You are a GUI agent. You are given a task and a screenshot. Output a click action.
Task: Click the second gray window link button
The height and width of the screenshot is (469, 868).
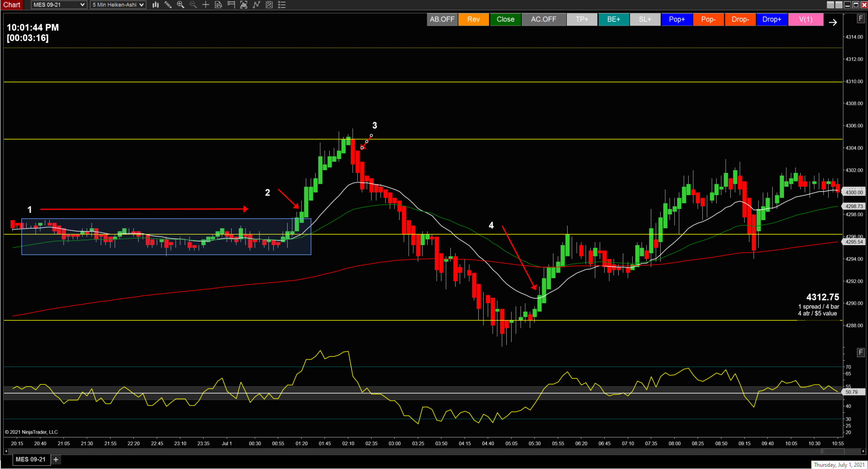click(x=839, y=5)
